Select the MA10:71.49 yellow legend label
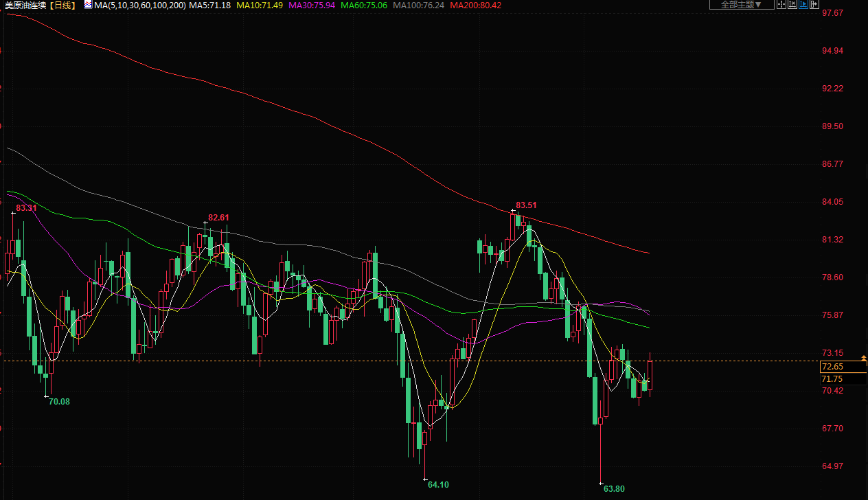This screenshot has height=500, width=868. click(259, 5)
